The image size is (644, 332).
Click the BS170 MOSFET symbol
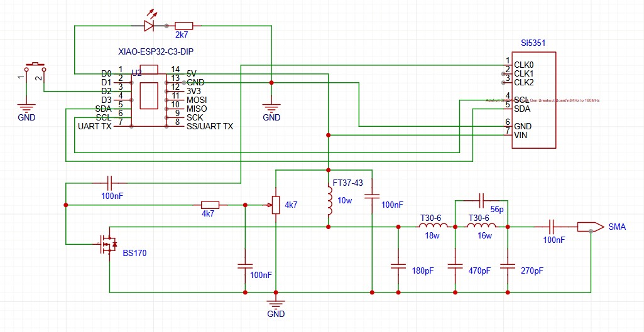[105, 244]
